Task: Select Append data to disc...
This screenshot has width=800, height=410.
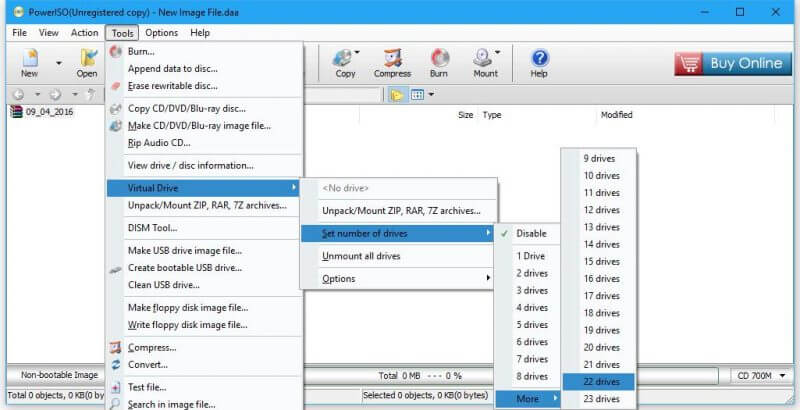Action: (x=205, y=68)
